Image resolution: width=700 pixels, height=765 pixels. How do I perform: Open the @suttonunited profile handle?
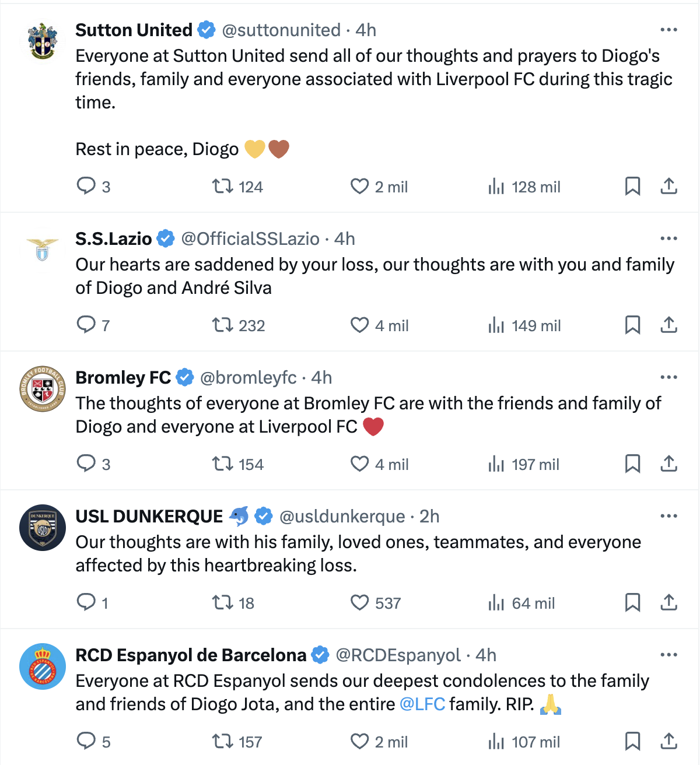pyautogui.click(x=281, y=30)
